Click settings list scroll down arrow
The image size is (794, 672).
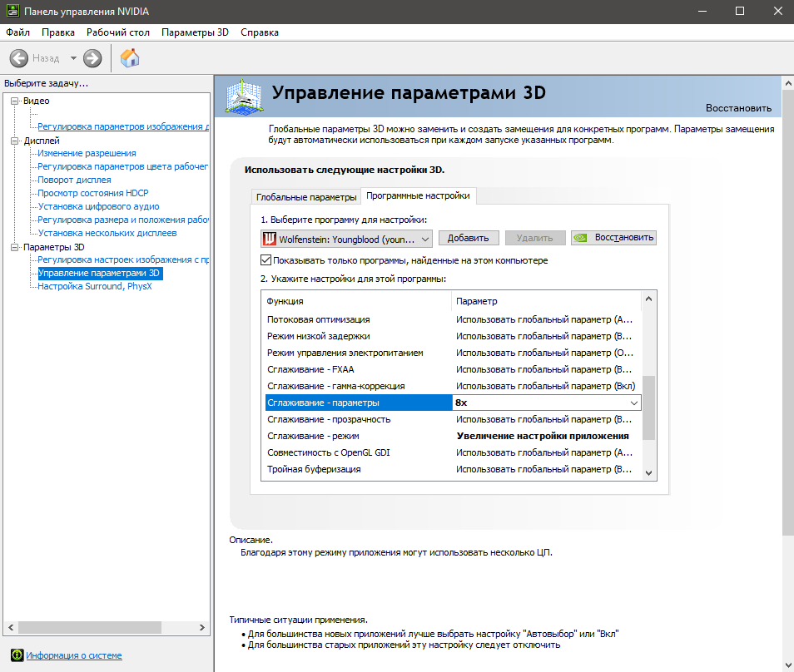point(648,473)
